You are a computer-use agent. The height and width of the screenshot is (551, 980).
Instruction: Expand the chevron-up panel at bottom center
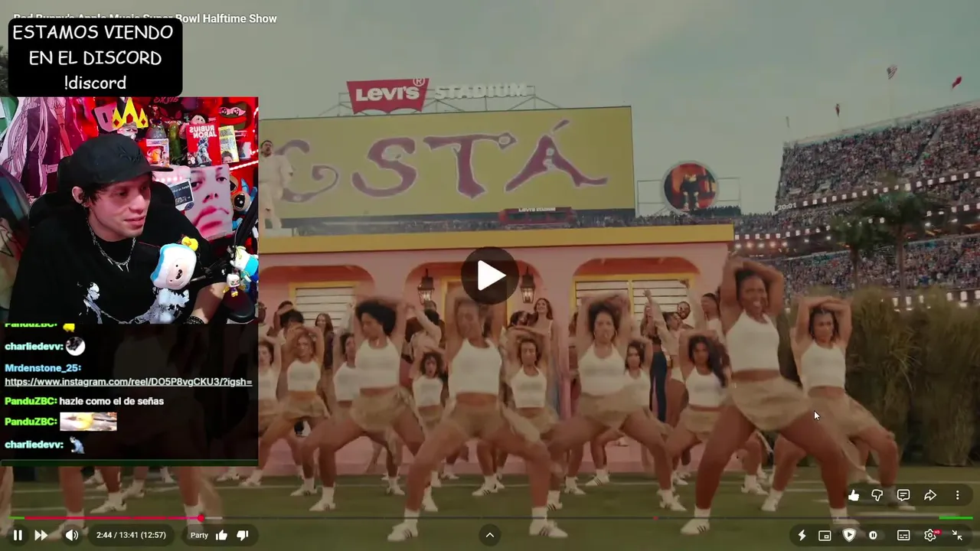point(490,535)
